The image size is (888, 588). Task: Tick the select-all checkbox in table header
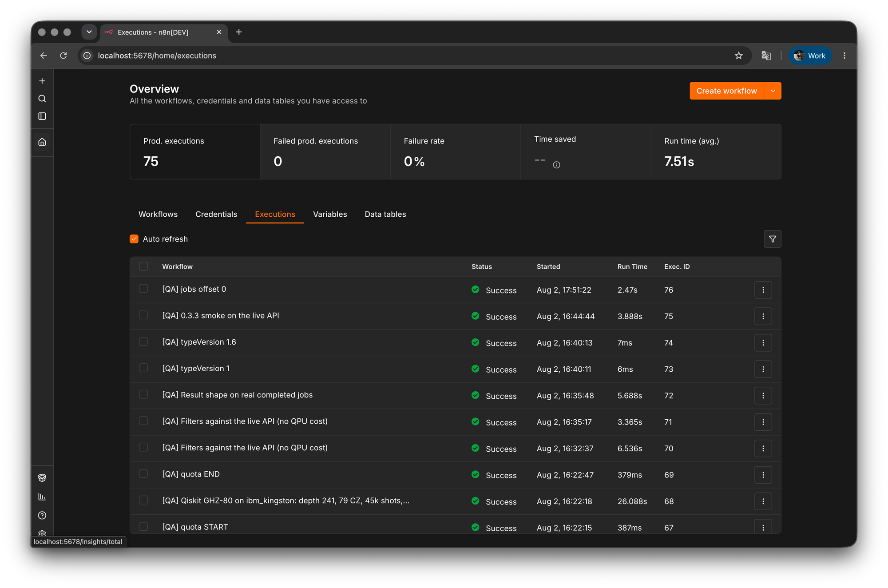pos(143,266)
